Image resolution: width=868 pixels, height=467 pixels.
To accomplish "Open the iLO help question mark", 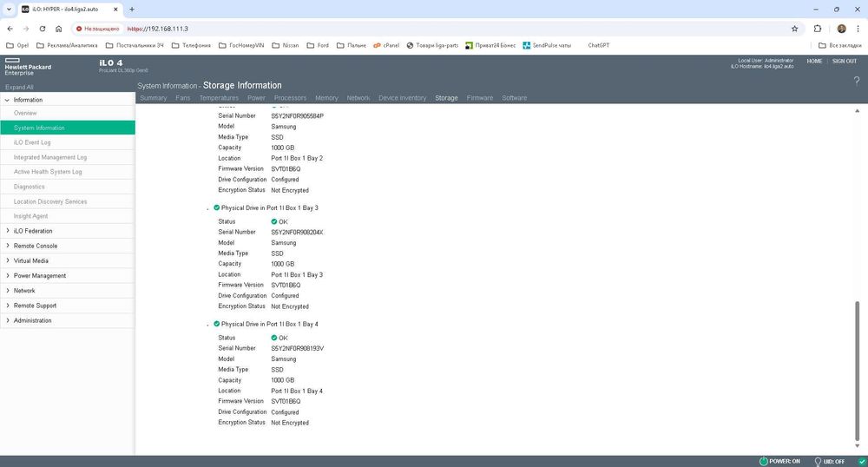I will pyautogui.click(x=857, y=81).
